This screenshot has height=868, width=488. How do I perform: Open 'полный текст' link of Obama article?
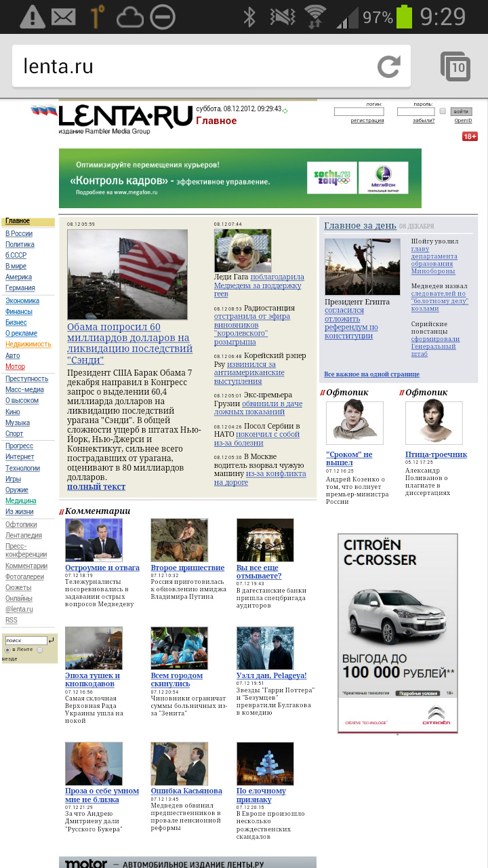click(96, 486)
